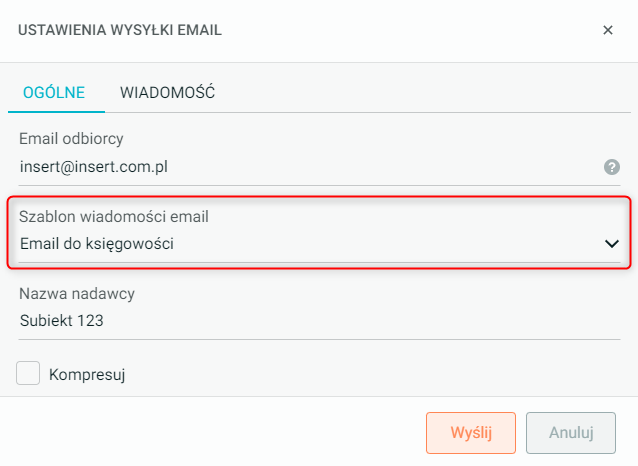Click the Anuluj button
Image resolution: width=638 pixels, height=466 pixels.
pyautogui.click(x=571, y=433)
